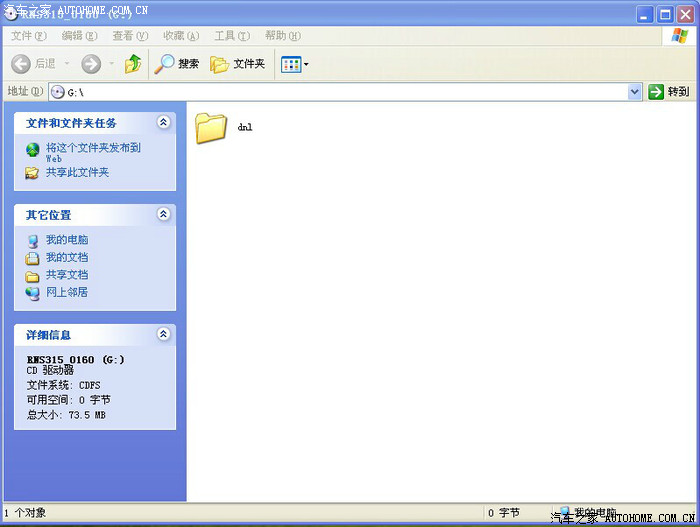Click the 转到 Go button
Screen dimensions: 700x527
(x=669, y=92)
